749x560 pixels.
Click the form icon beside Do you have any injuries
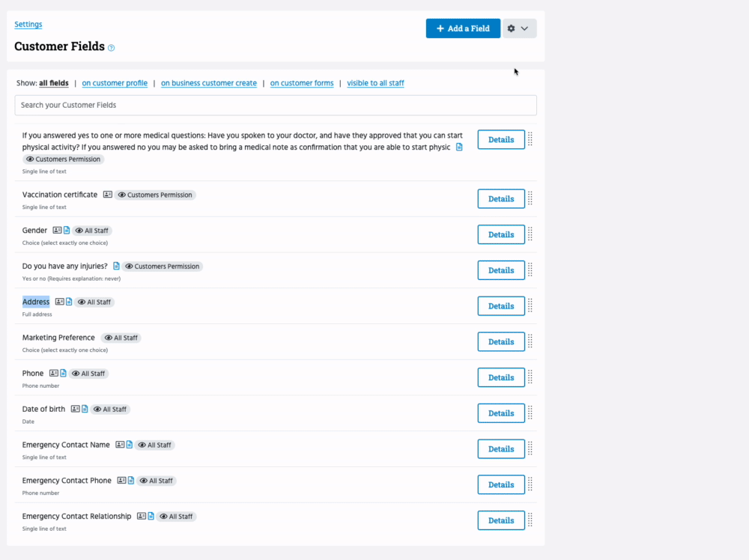coord(116,266)
